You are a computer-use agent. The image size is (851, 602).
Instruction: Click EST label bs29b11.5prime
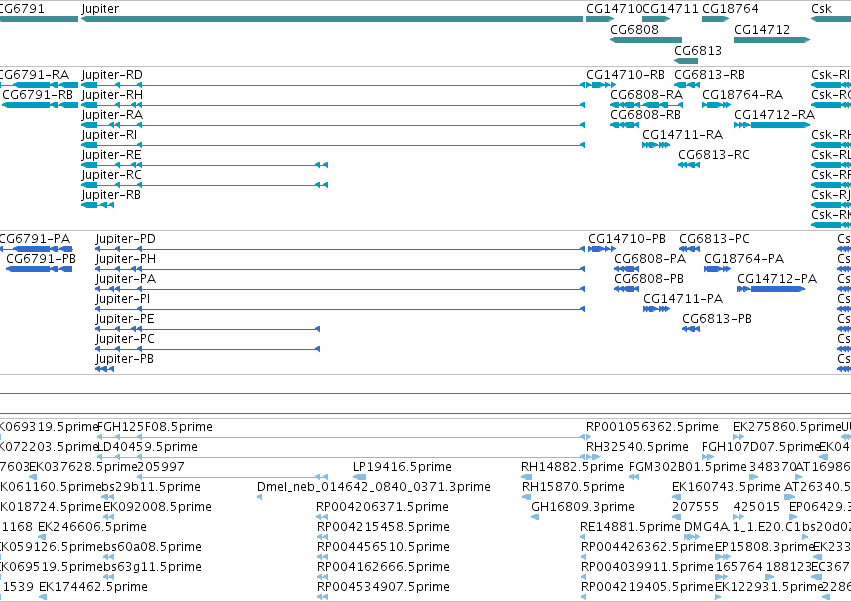click(x=151, y=487)
